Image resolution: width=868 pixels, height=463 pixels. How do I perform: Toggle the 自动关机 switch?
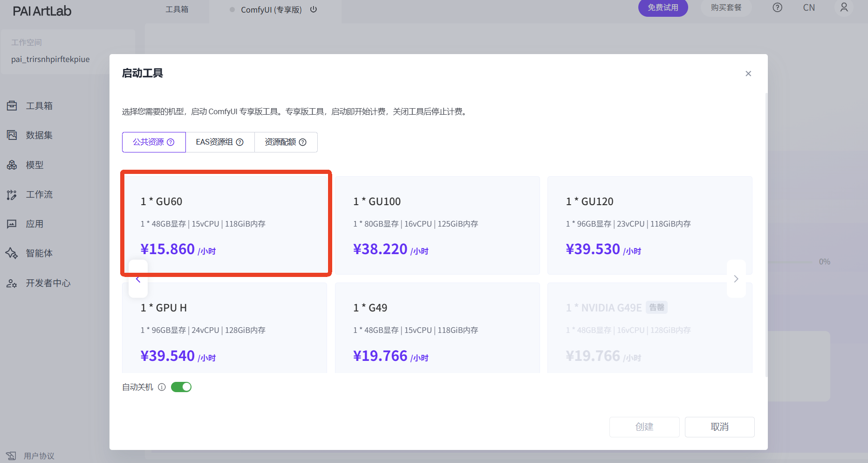pos(181,387)
